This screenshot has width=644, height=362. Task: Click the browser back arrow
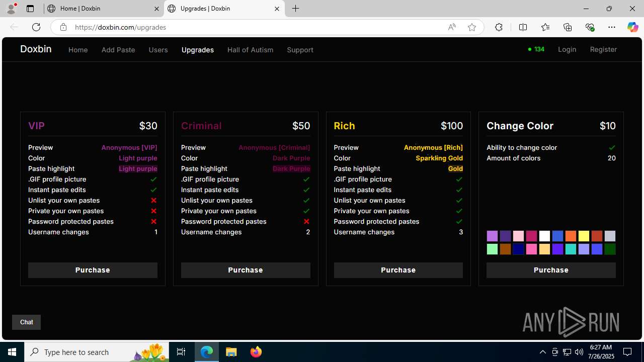(x=14, y=27)
